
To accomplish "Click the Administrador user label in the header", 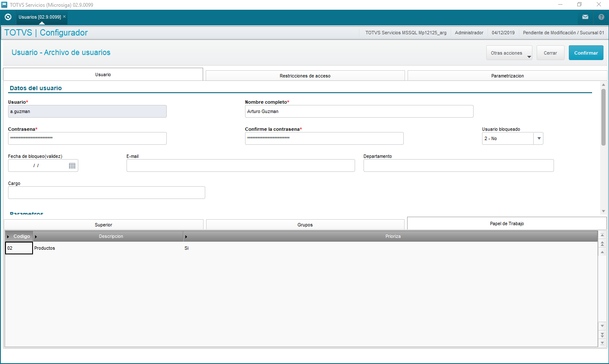I will point(469,33).
